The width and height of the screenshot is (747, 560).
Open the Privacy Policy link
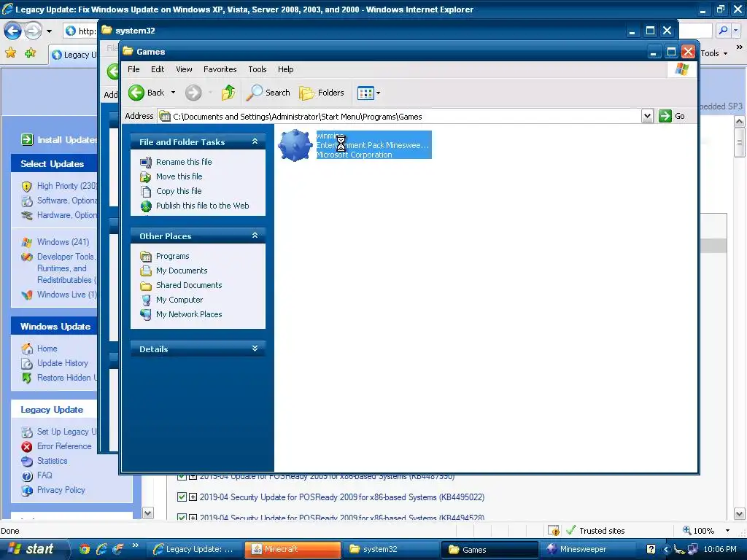coord(61,489)
